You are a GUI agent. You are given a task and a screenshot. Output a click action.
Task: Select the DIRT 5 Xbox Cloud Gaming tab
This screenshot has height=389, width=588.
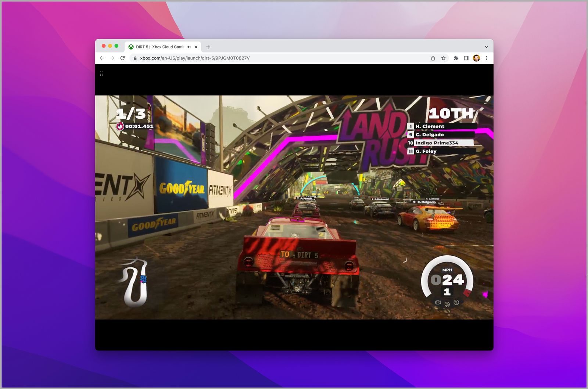163,47
